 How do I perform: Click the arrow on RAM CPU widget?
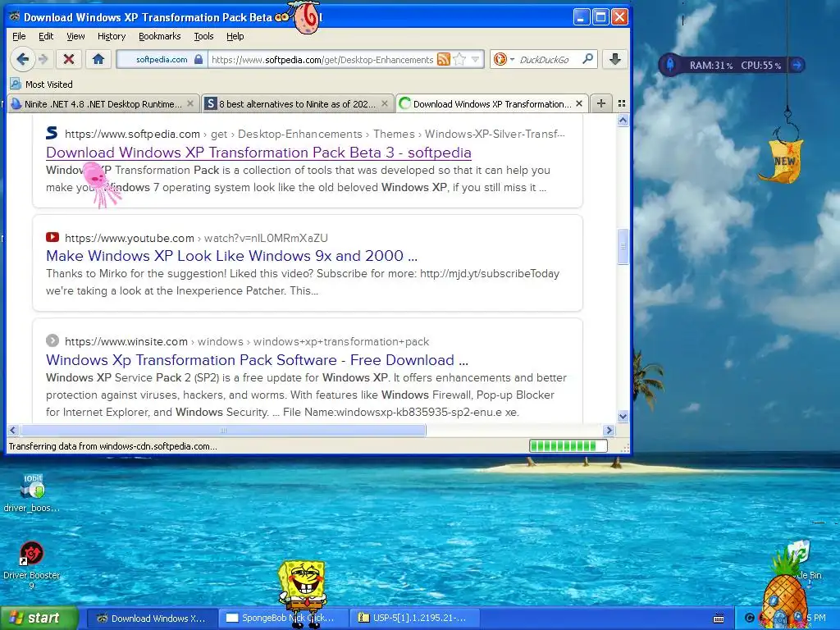tap(797, 65)
